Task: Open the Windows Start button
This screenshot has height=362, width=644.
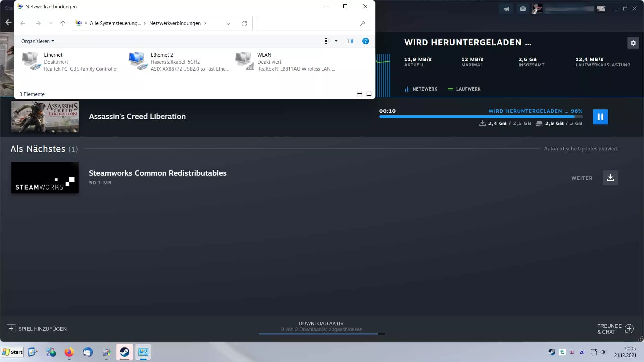Action: pyautogui.click(x=12, y=352)
